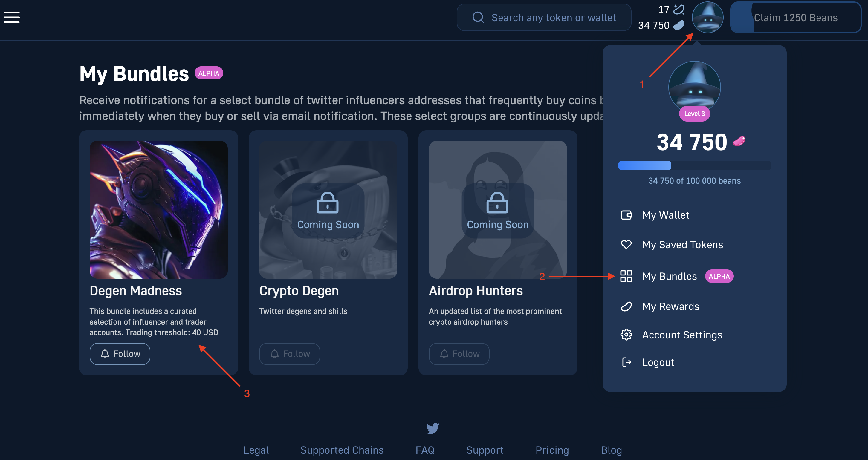
Task: Click the My Rewards loop icon
Action: coord(627,306)
